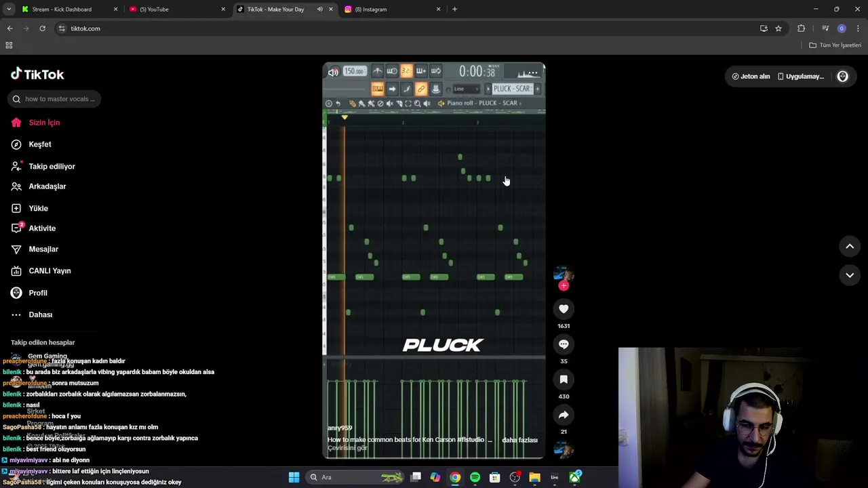Open the tab search dropdown
868x488 pixels.
9,9
